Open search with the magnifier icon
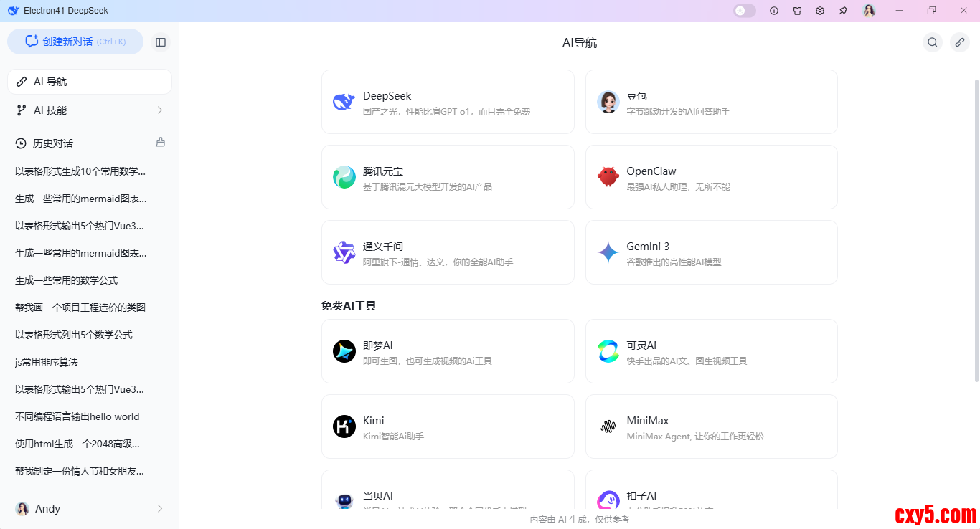This screenshot has width=980, height=529. coord(933,42)
